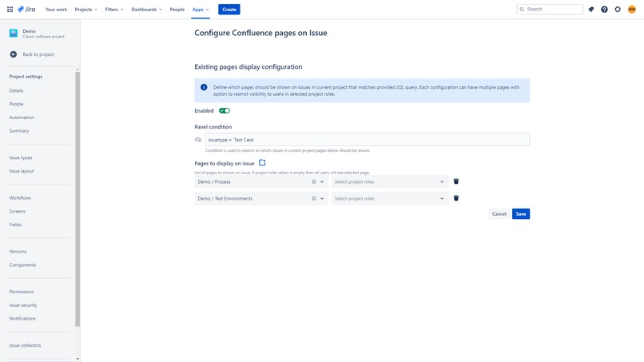
Task: Click the Back to project link
Action: tap(38, 54)
